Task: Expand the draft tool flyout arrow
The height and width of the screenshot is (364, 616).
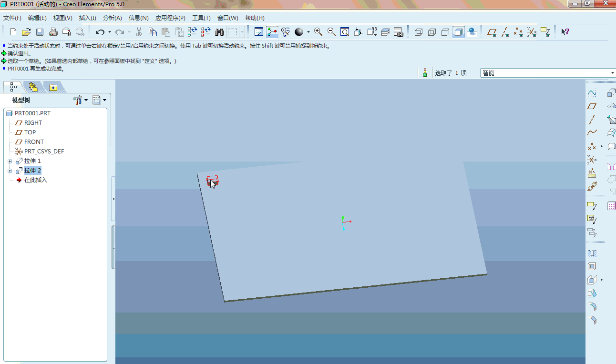Action: (x=602, y=280)
